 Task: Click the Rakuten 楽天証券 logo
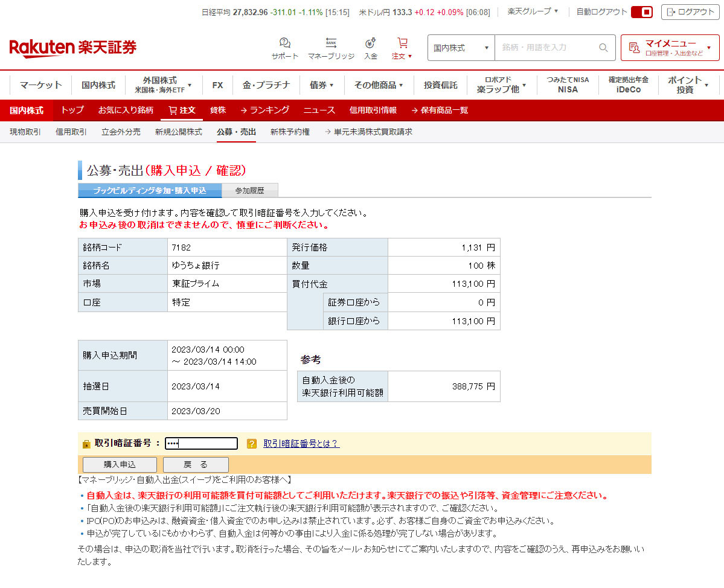tap(73, 48)
